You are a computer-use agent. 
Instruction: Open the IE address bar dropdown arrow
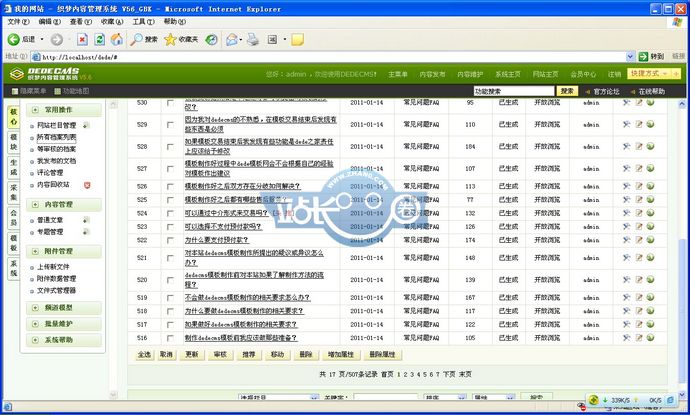630,56
